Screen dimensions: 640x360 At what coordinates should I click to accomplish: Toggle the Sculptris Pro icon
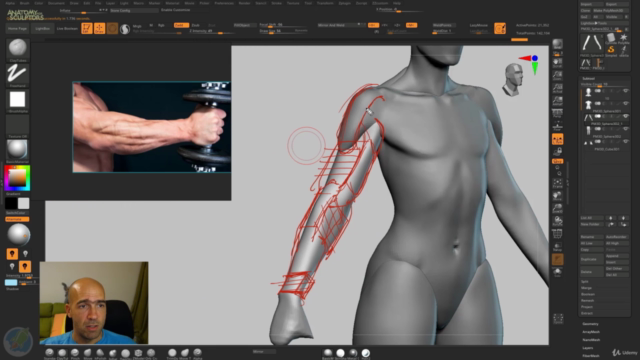(125, 29)
